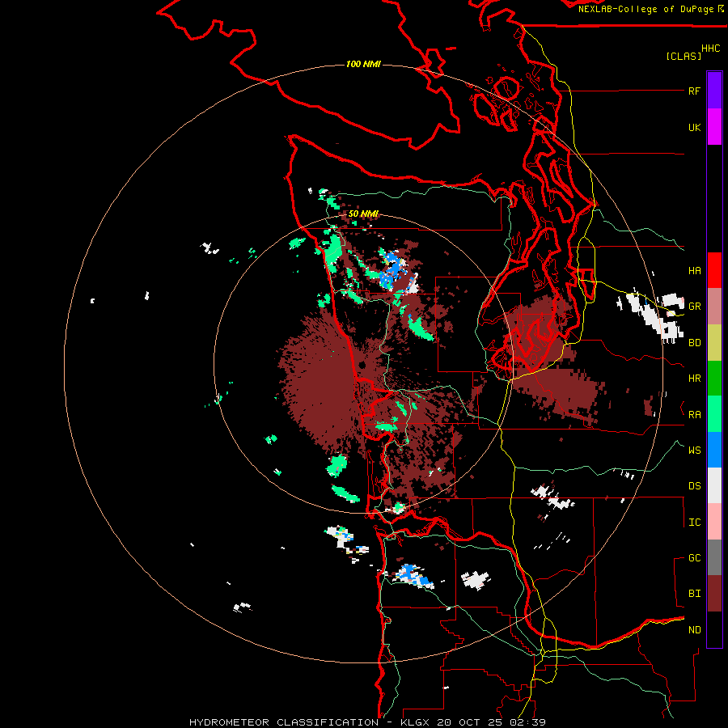The height and width of the screenshot is (728, 728).
Task: Click the brown BI color swatch
Action: pyautogui.click(x=714, y=594)
